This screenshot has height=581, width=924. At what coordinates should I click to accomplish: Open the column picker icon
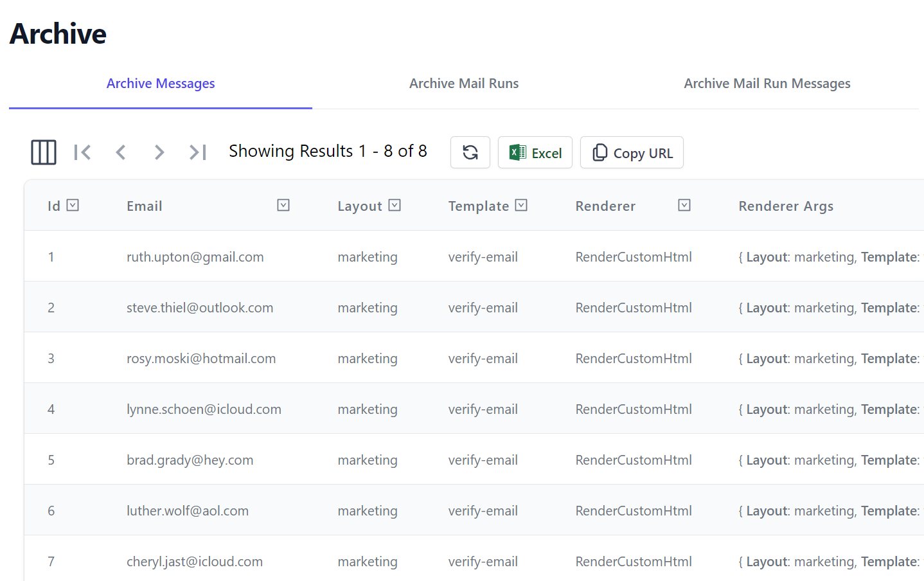pos(44,152)
